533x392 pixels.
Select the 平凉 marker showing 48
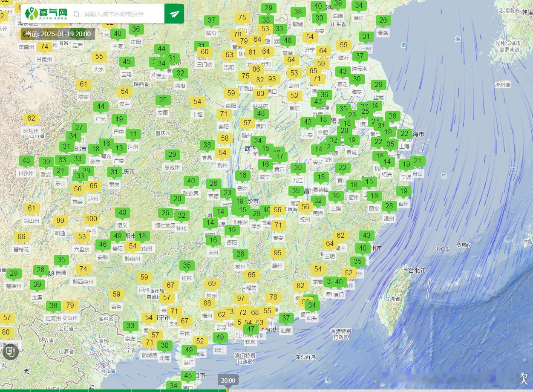(x=118, y=34)
